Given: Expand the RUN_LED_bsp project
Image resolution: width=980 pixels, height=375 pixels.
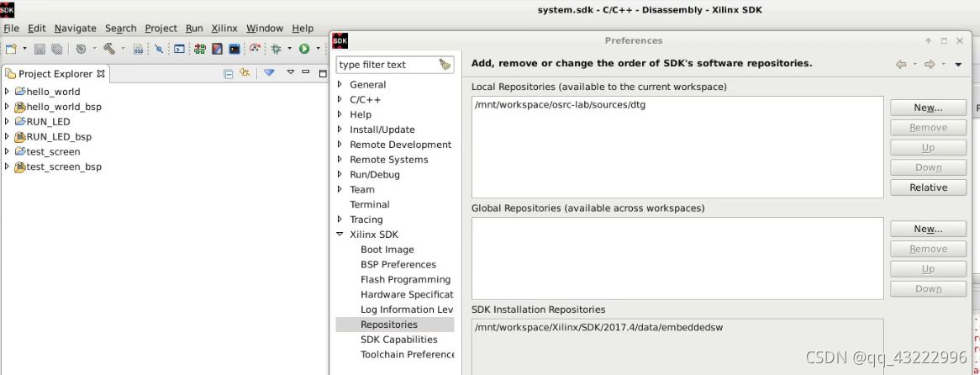Looking at the screenshot, I should tap(7, 136).
